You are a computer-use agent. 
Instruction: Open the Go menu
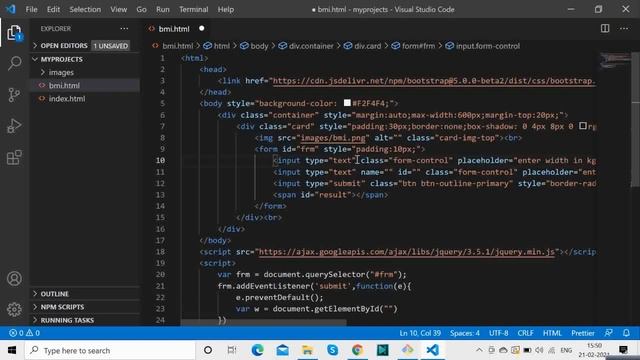tap(141, 9)
